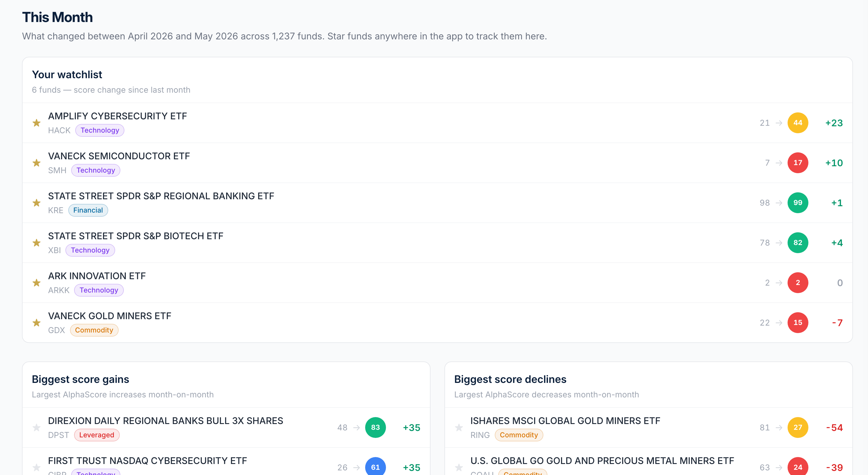The height and width of the screenshot is (475, 868).
Task: Click the -54 score change for RING
Action: (834, 428)
